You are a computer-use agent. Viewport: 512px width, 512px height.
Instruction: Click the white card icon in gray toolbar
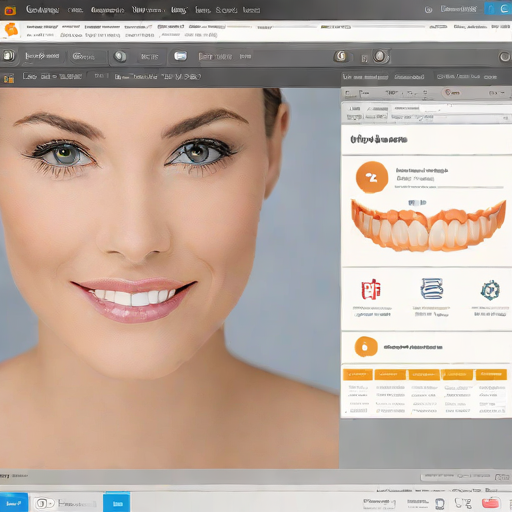click(x=180, y=56)
